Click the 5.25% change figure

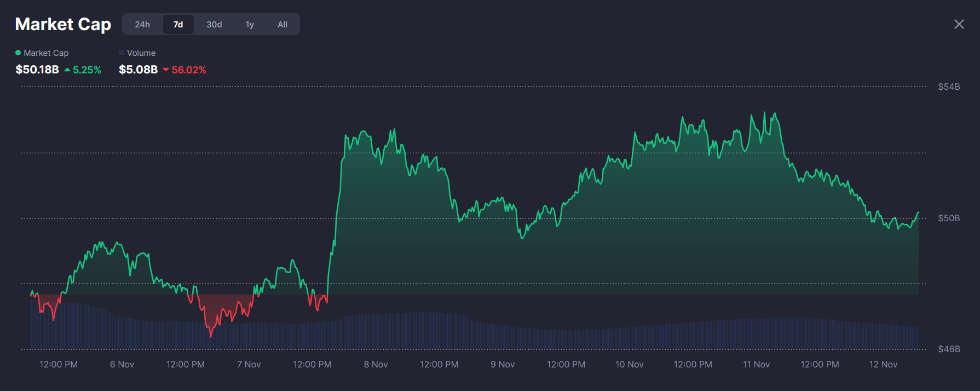tap(87, 70)
